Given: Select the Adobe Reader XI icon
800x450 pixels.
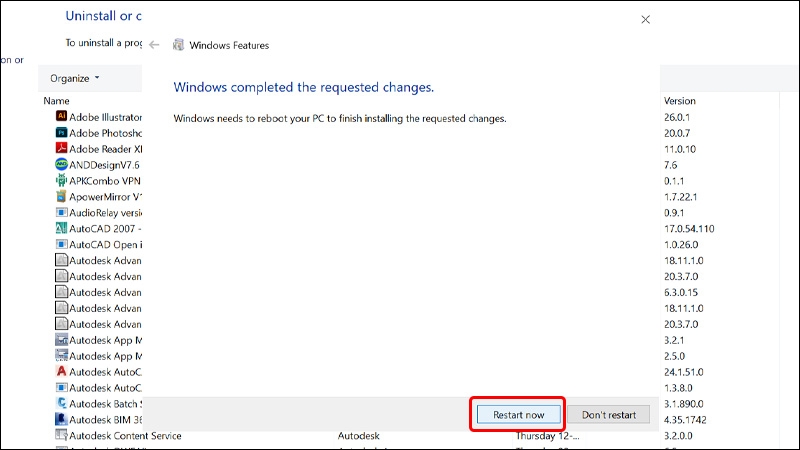Looking at the screenshot, I should [61, 148].
